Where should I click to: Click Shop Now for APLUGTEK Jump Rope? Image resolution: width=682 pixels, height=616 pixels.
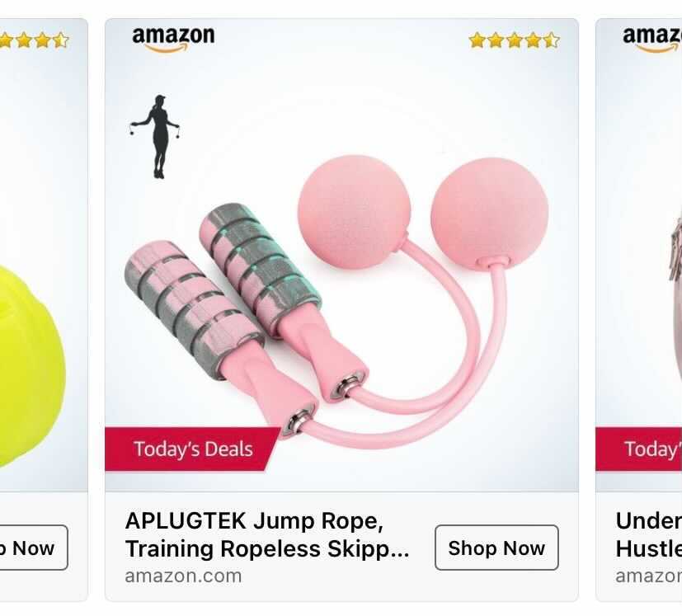[x=496, y=548]
